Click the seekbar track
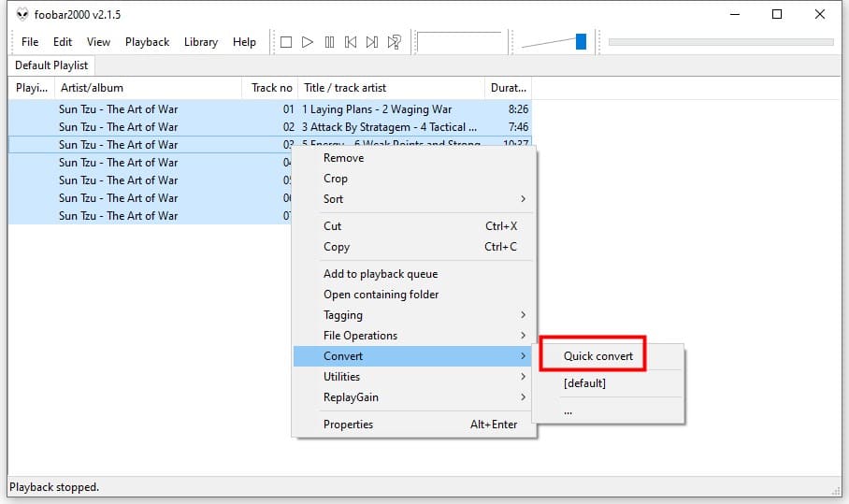Screen dimensions: 849x504 pyautogui.click(x=721, y=42)
